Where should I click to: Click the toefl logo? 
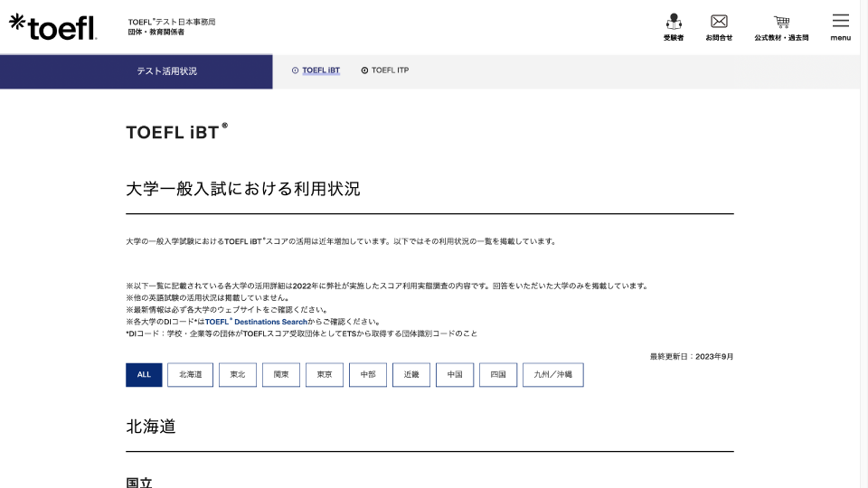[x=53, y=26]
